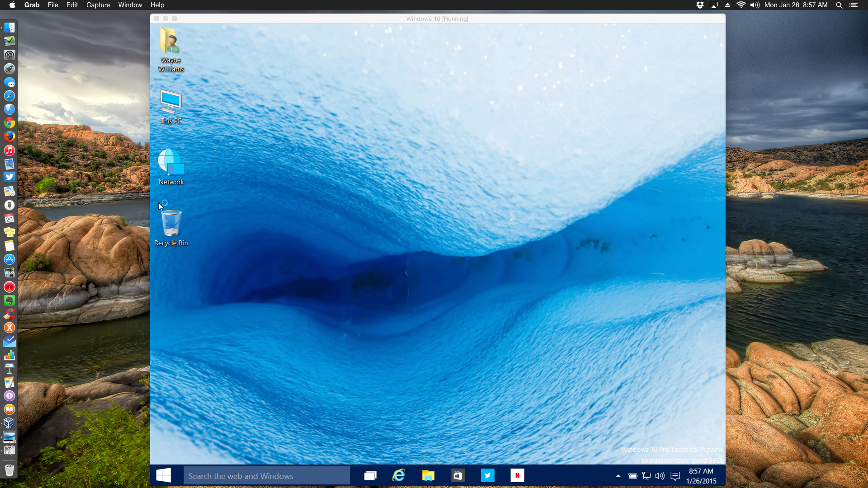Click the Search the web and Windows box
This screenshot has width=868, height=488.
[x=267, y=476]
